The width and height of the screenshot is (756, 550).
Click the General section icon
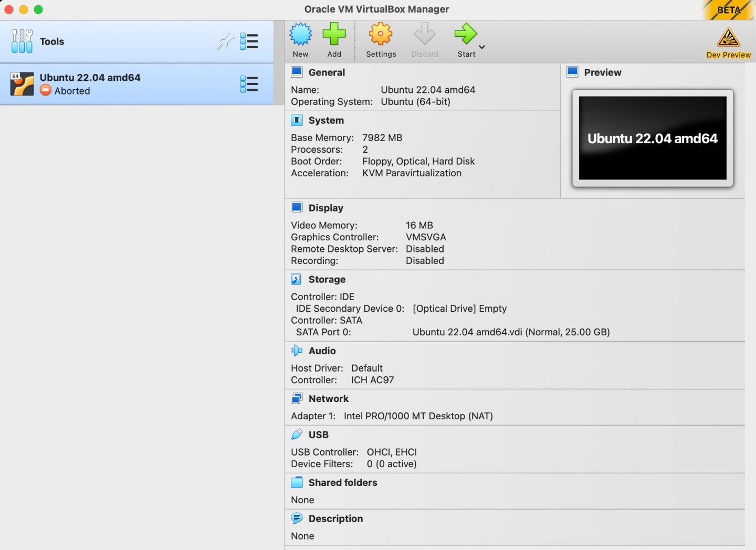click(x=297, y=72)
